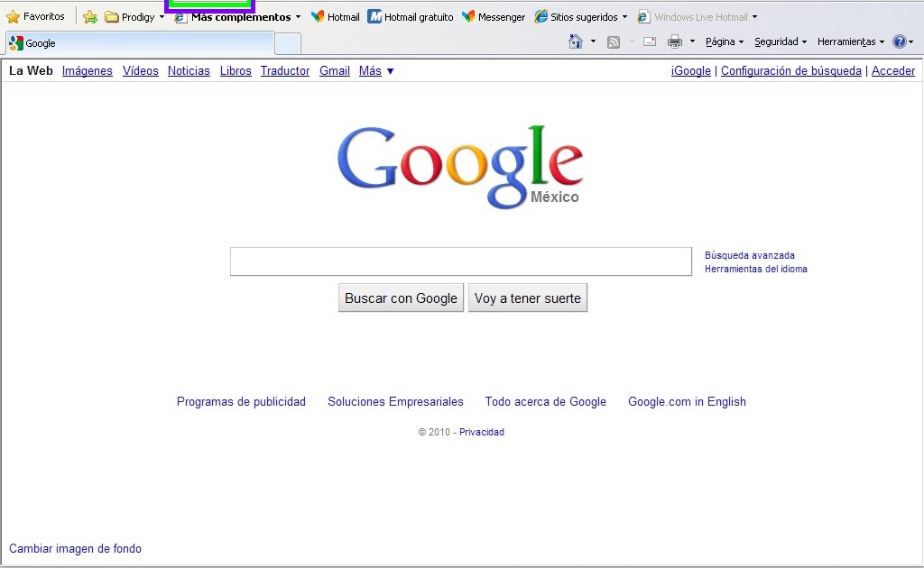
Task: Click the read mail icon
Action: tap(650, 41)
